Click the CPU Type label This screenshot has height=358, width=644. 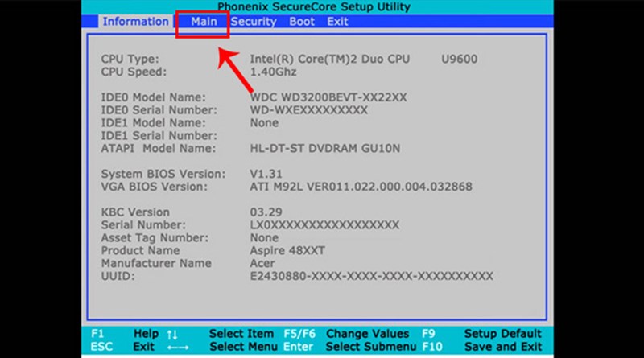(130, 59)
